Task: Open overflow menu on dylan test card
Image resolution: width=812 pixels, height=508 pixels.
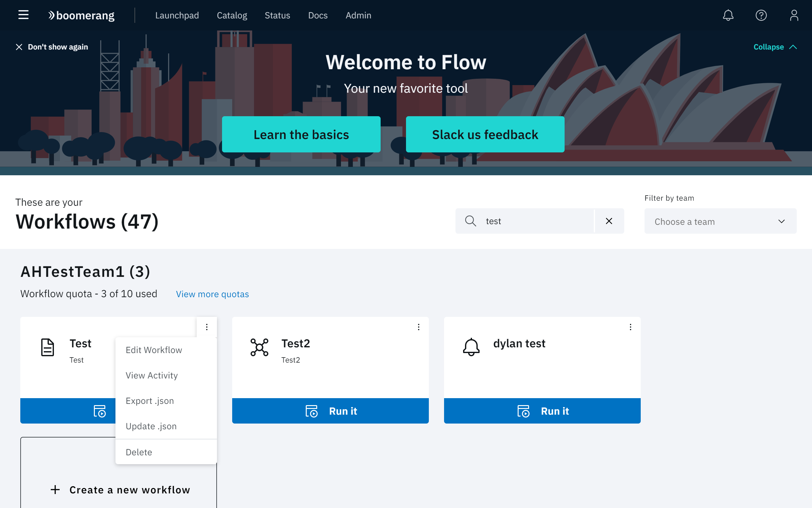Action: (631, 327)
